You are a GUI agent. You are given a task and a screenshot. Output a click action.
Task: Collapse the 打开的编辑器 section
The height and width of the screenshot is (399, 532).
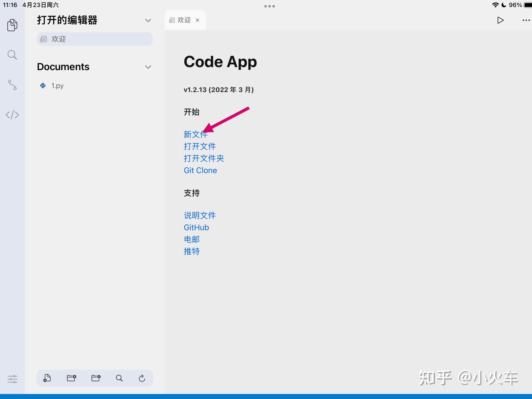[x=148, y=20]
